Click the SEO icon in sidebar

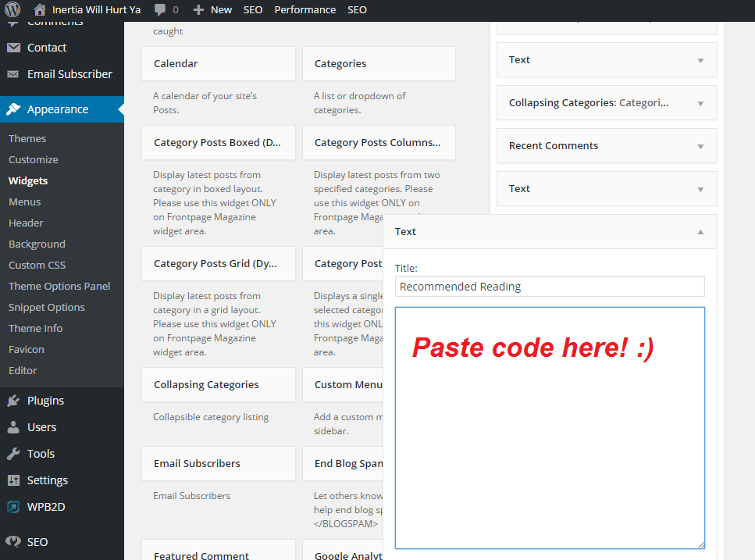point(13,541)
